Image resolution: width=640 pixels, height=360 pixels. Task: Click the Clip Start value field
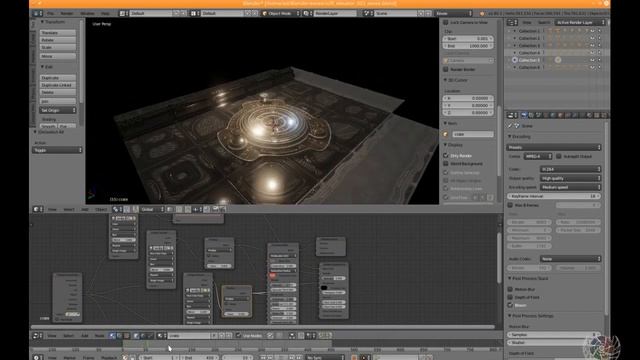tap(468, 39)
